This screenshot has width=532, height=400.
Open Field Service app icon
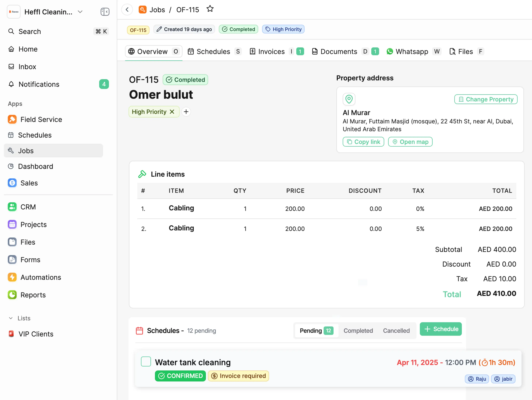12,119
